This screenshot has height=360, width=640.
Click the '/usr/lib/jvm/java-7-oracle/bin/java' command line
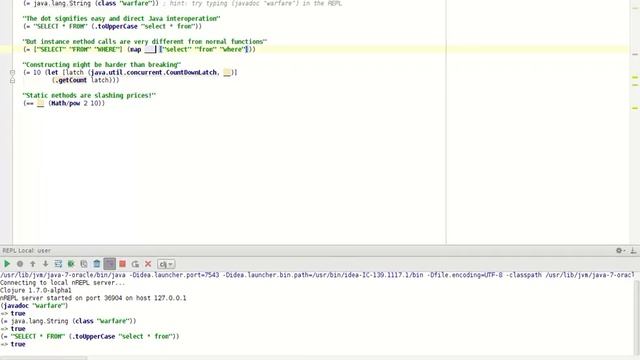(317, 275)
